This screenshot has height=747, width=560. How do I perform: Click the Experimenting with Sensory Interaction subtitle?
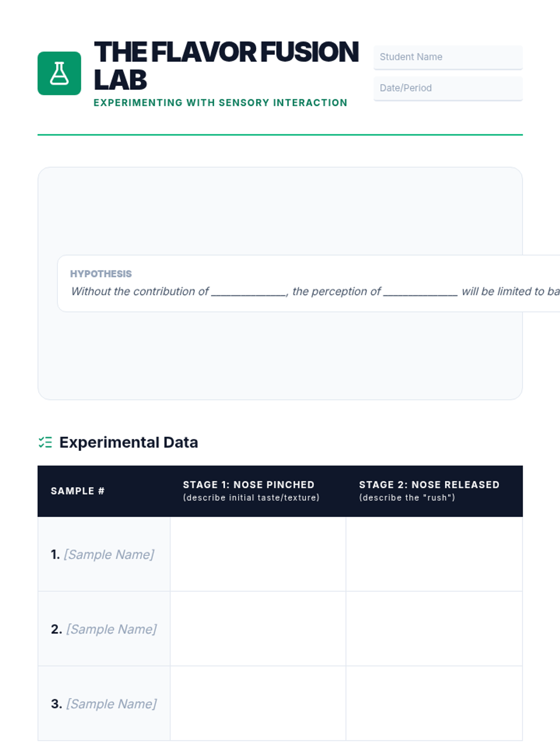(220, 103)
